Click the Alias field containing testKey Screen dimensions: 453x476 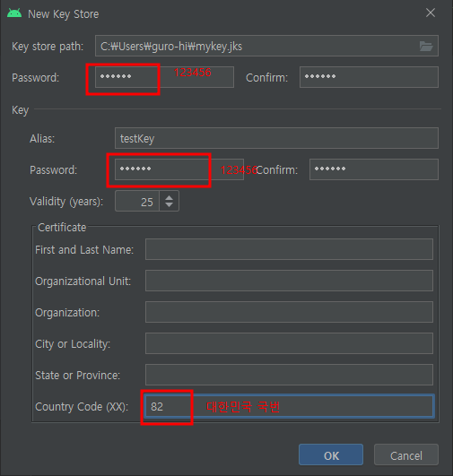coord(276,138)
